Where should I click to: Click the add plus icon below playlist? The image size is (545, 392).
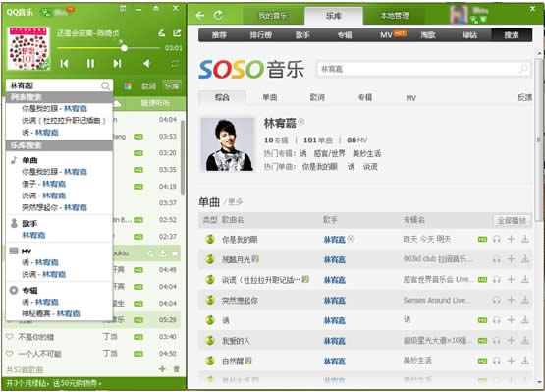162,369
